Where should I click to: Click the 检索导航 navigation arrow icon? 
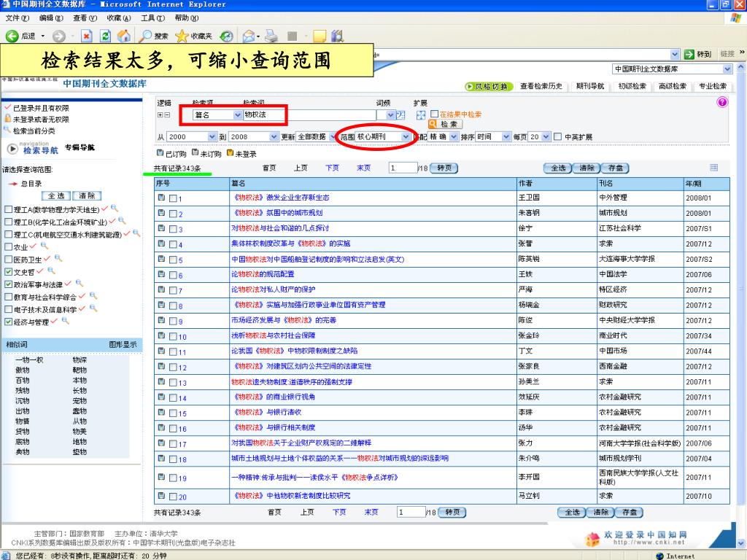tap(12, 149)
